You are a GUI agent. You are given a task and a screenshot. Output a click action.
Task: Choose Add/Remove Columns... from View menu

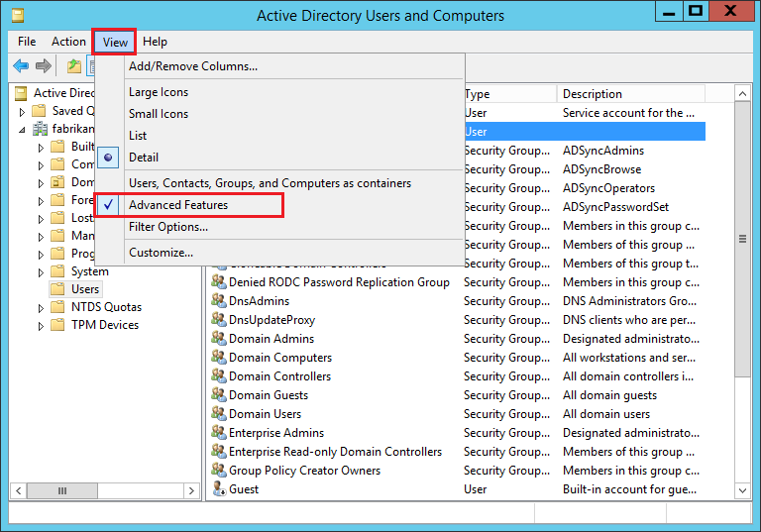point(279,66)
